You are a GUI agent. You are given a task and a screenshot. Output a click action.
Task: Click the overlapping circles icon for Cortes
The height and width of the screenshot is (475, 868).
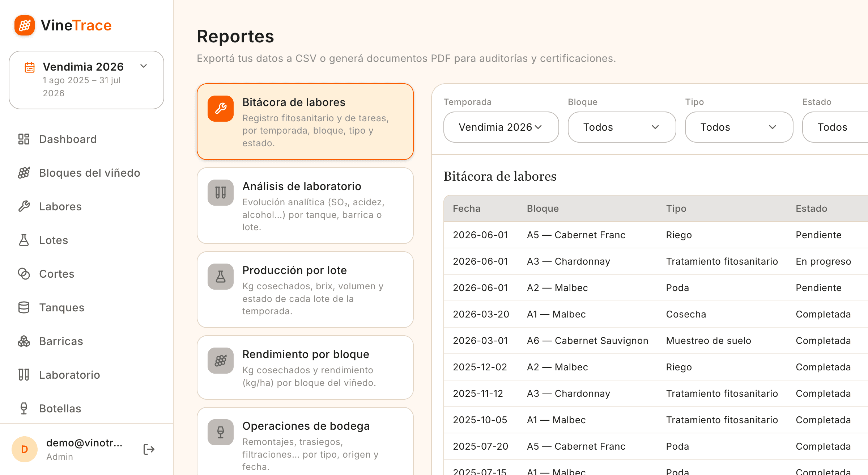[24, 274]
